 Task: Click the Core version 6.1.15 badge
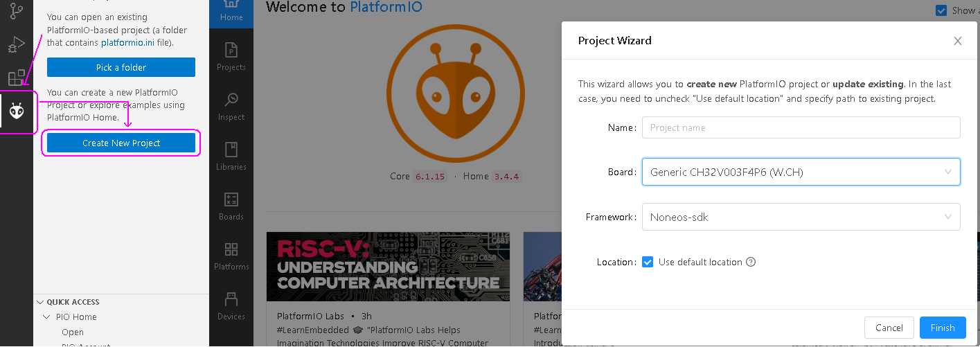(430, 177)
